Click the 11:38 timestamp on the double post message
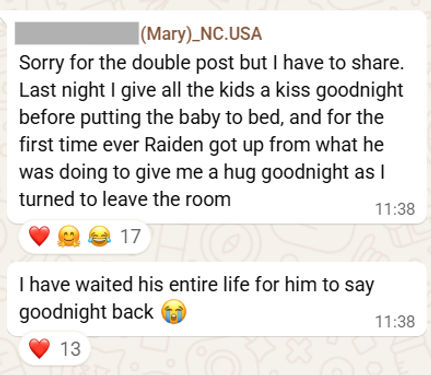This screenshot has height=375, width=431. click(395, 209)
